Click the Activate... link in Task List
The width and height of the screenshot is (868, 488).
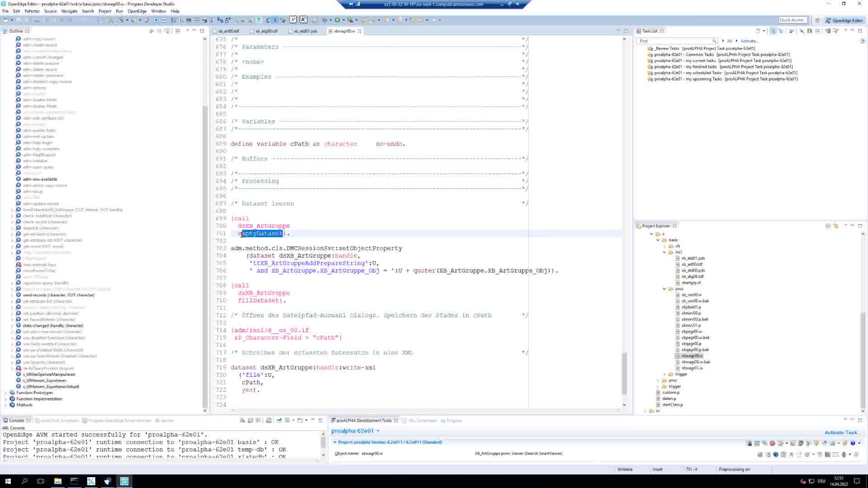(749, 41)
